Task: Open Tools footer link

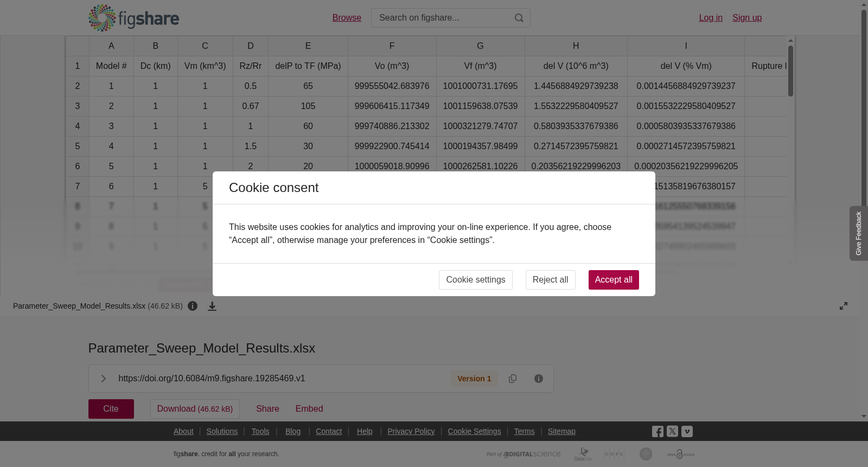Action: tap(260, 431)
